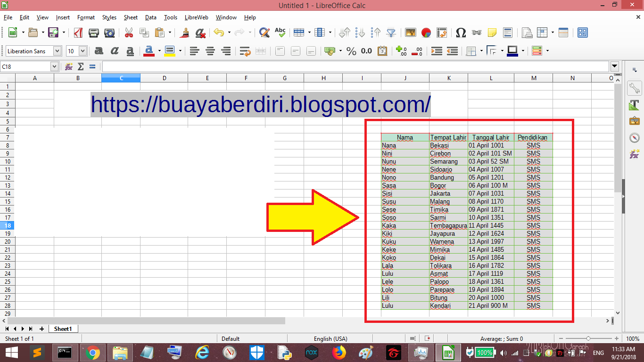This screenshot has height=362, width=644.
Task: Insert a special character
Action: click(x=462, y=33)
